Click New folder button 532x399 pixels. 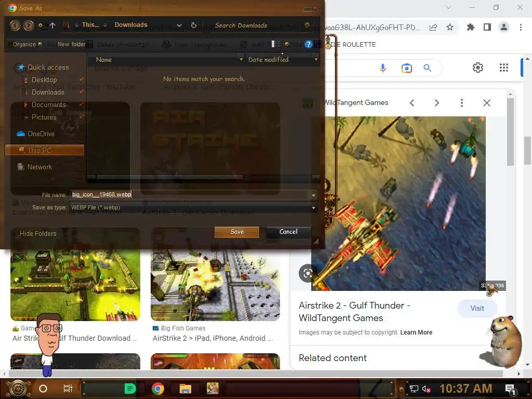(71, 44)
